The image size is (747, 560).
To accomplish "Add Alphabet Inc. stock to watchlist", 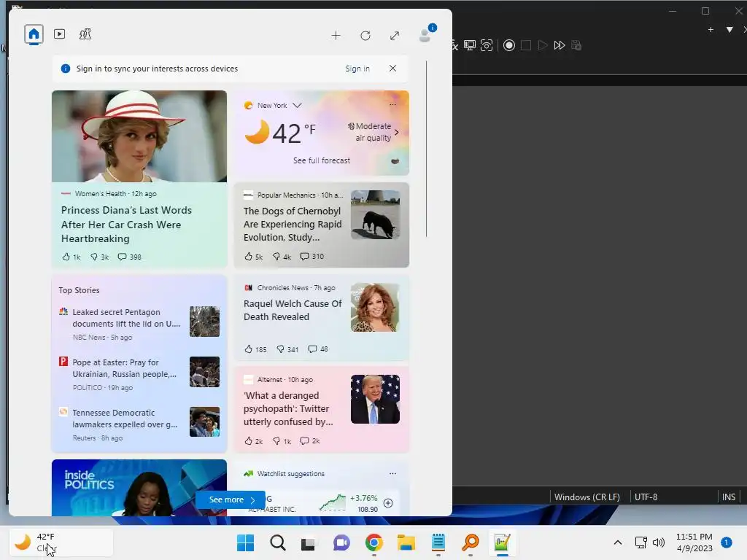I will point(388,503).
